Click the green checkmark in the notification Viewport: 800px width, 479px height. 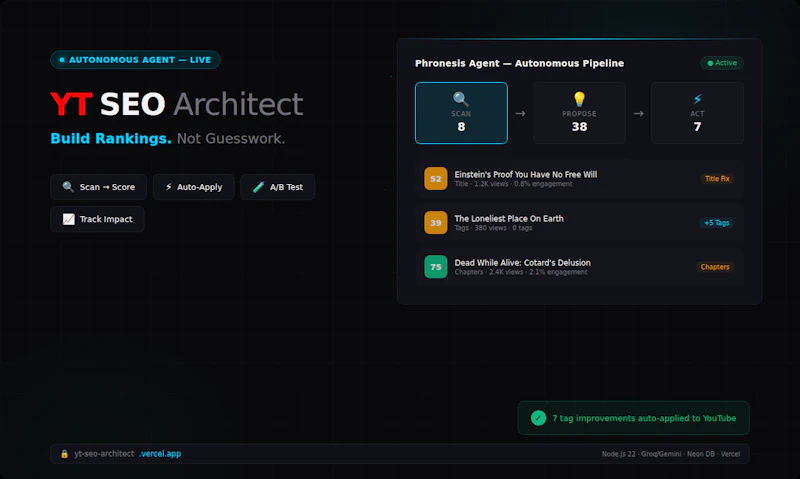click(538, 418)
